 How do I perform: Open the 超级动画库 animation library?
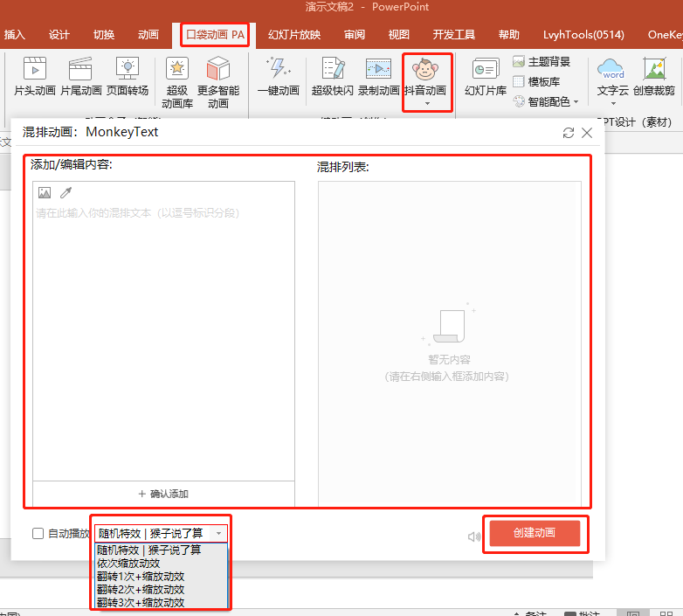click(x=176, y=82)
